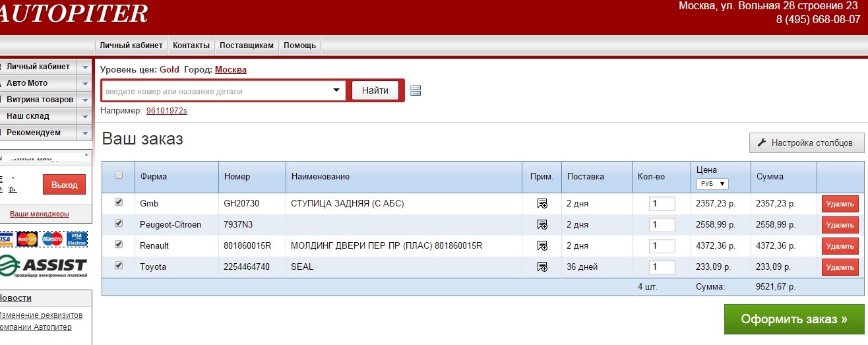This screenshot has width=868, height=345.
Task: Click the table grid icon beside Найти
Action: [416, 90]
